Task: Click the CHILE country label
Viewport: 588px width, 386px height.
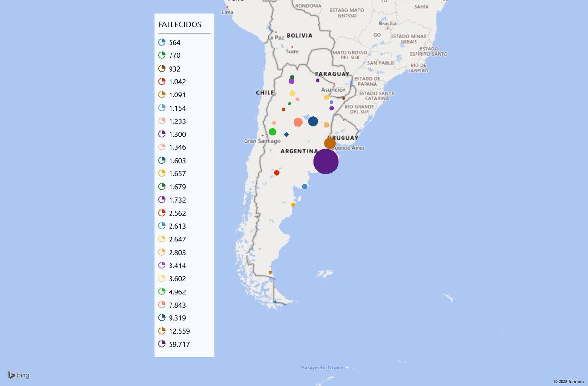Action: pos(265,92)
